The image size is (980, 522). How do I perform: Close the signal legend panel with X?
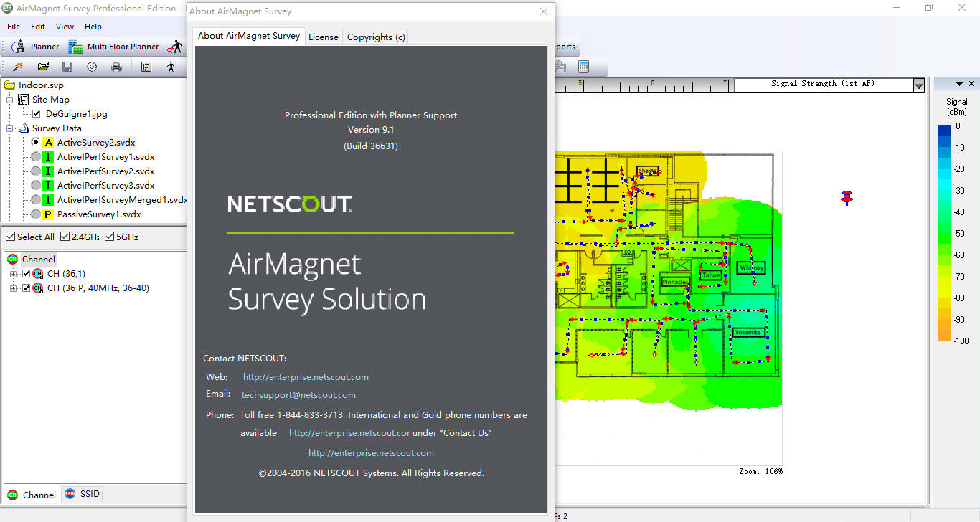coord(971,84)
